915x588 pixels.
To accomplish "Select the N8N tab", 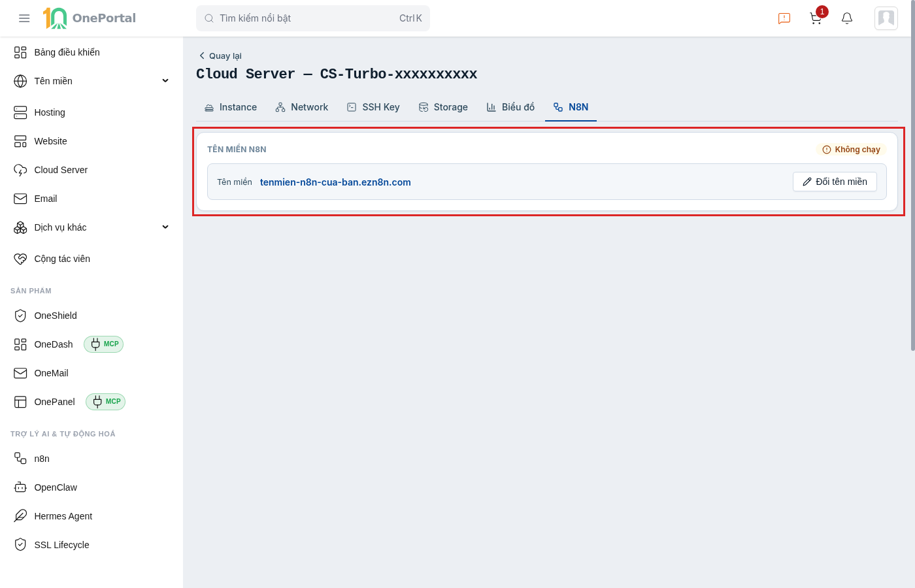I will [571, 107].
